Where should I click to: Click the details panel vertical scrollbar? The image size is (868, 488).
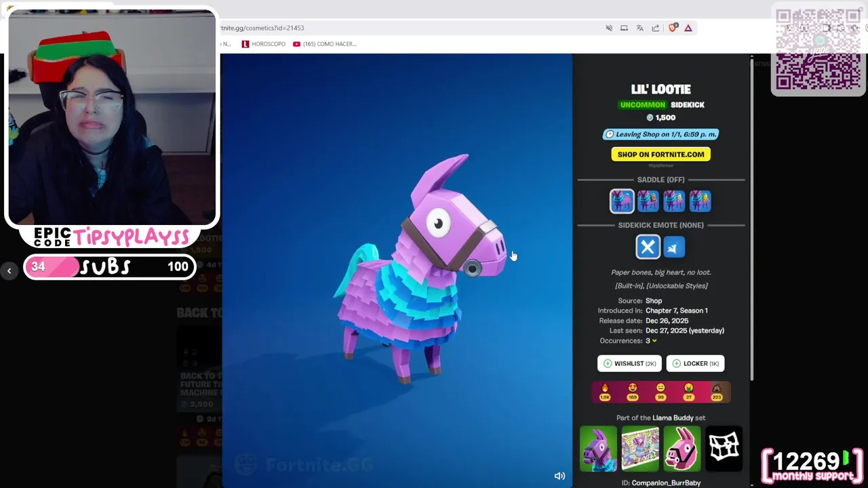[x=751, y=220]
